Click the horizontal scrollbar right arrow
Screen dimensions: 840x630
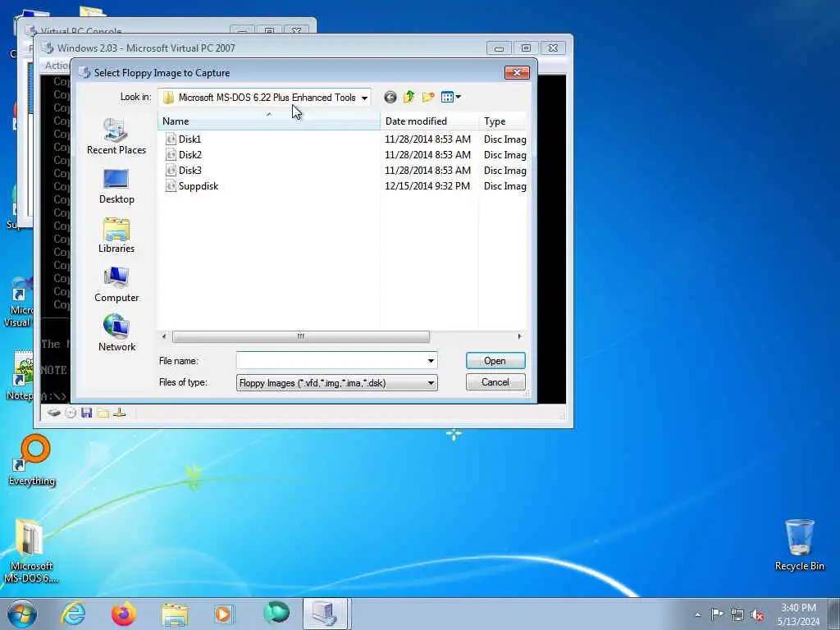tap(518, 336)
